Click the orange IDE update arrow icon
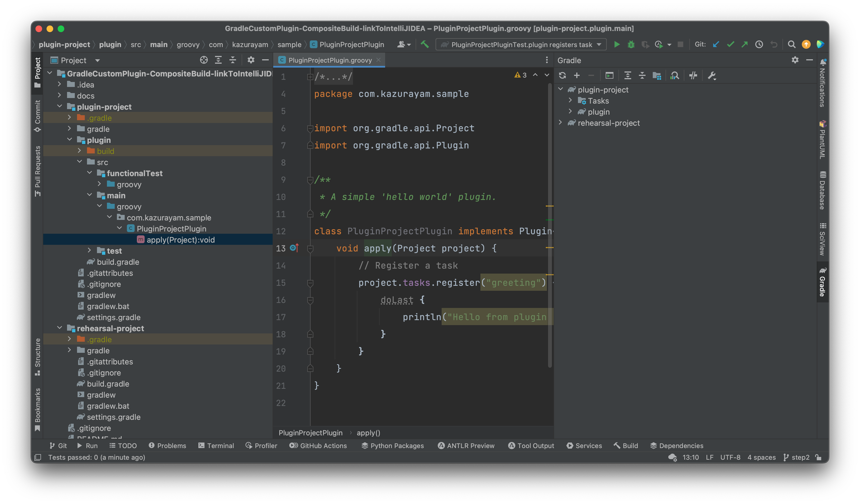The width and height of the screenshot is (860, 504). click(x=806, y=44)
